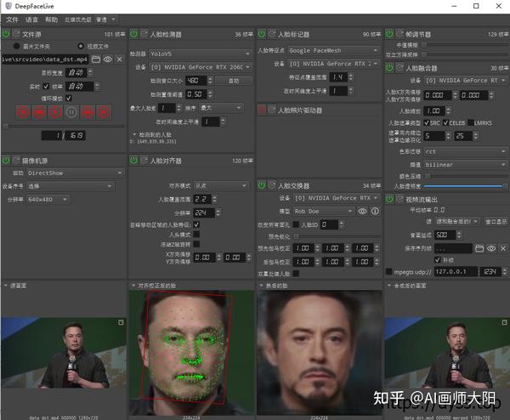The width and height of the screenshot is (510, 420).
Task: Reset Face Merger (人脸融合器) module settings
Action: pos(399,68)
